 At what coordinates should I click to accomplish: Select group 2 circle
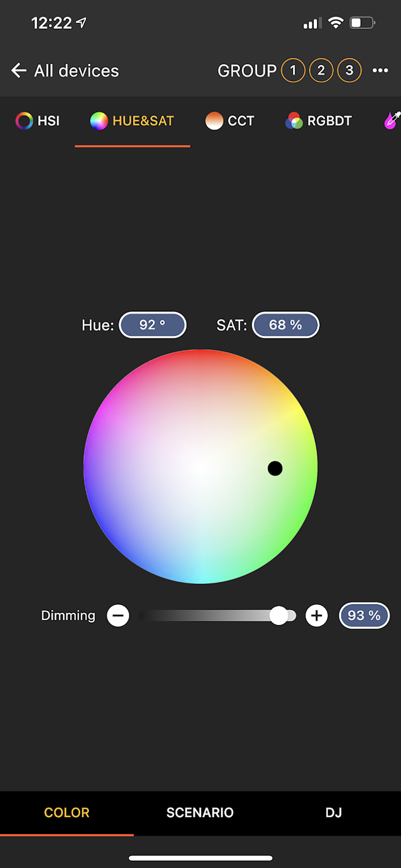point(321,70)
